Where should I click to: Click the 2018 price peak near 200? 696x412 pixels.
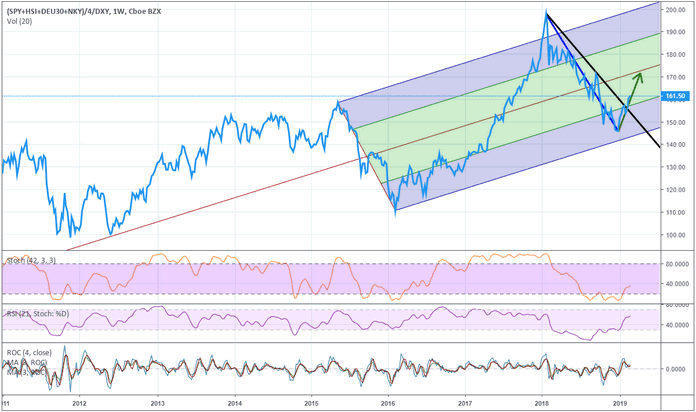[546, 12]
